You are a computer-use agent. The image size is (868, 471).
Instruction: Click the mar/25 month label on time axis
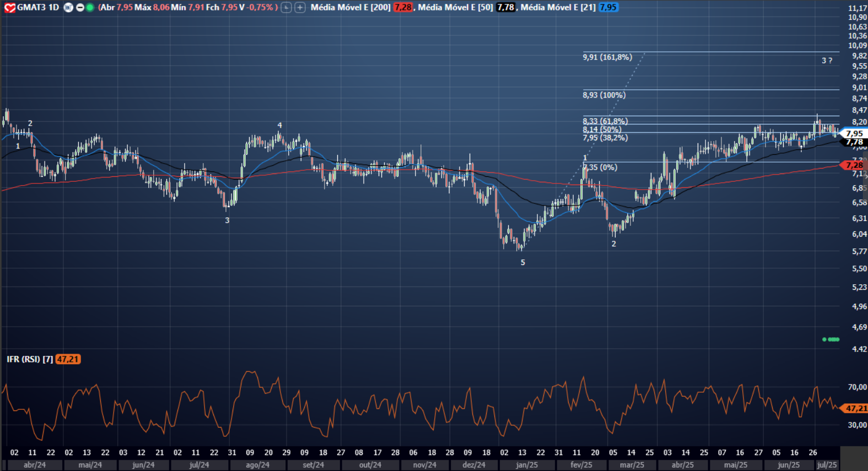coord(632,465)
